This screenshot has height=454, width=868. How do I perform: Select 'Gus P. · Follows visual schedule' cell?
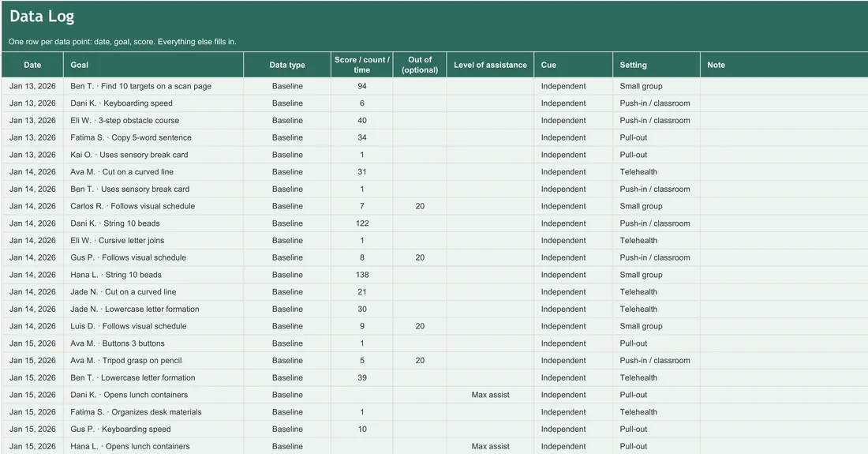pyautogui.click(x=153, y=257)
